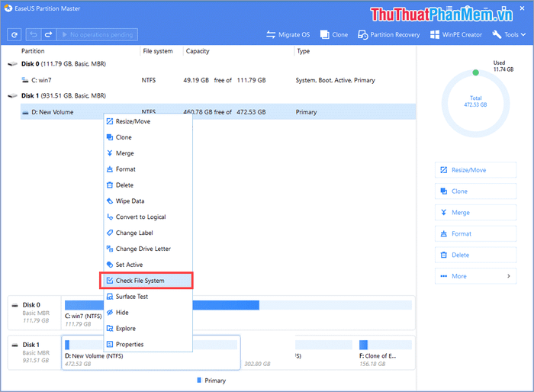Click D: New Volume partition icon
Screen dimensions: 534x392
click(25, 112)
